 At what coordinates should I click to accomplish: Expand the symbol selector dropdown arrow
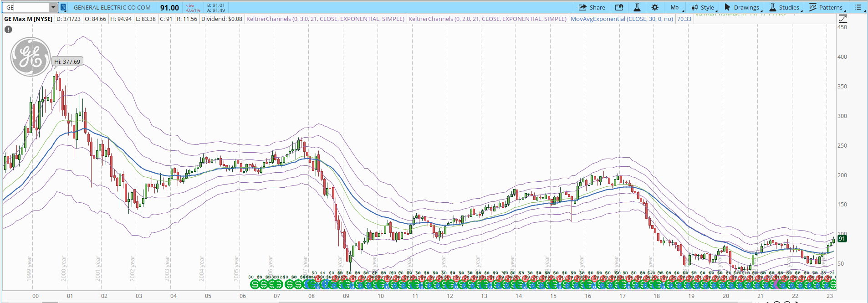[x=53, y=7]
